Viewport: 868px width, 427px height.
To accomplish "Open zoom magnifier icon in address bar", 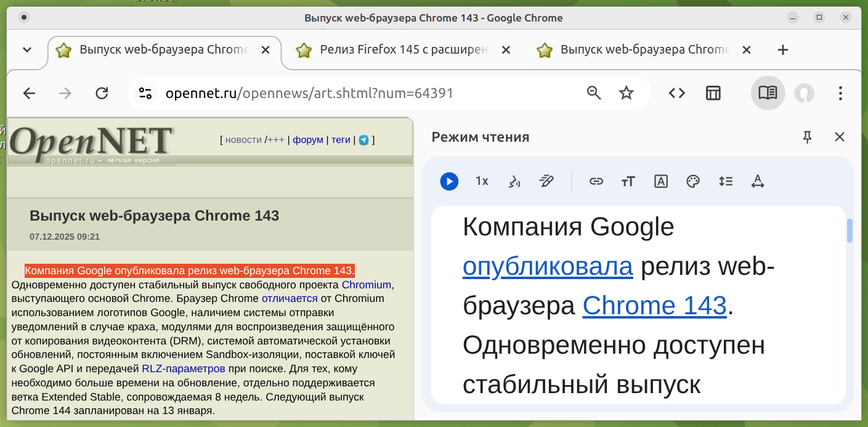I will pos(594,93).
